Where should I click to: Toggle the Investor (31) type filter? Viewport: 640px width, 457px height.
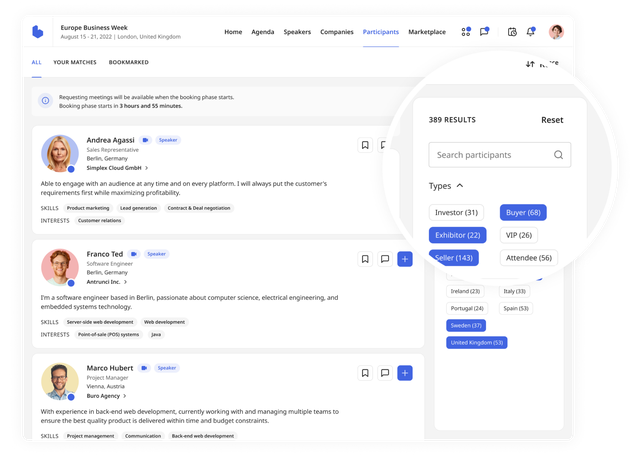457,212
